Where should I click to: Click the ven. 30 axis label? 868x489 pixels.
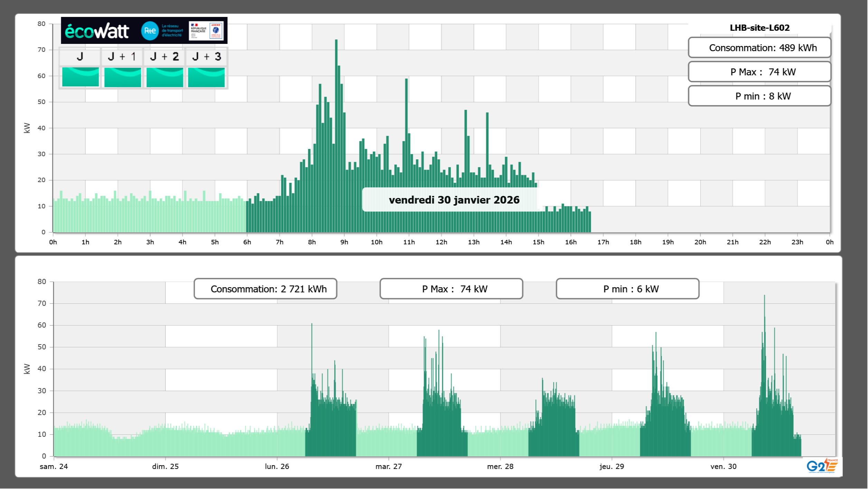723,467
